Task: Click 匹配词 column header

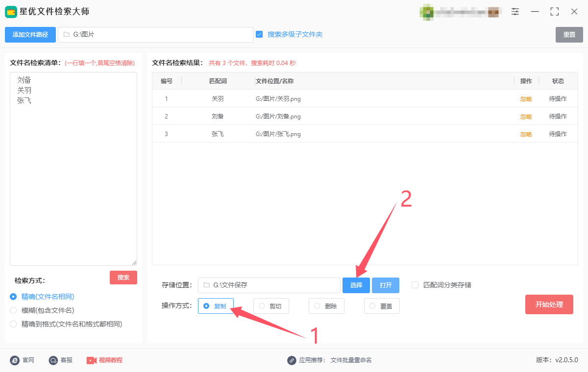Action: [x=218, y=81]
